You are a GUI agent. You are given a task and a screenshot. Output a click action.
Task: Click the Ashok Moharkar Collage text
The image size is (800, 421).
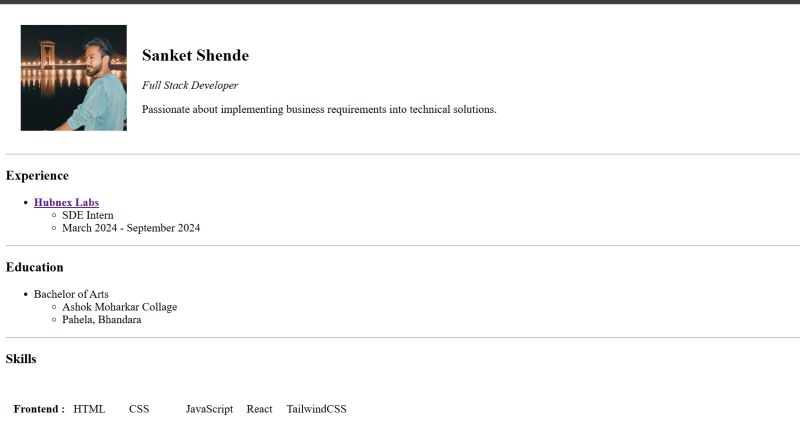119,307
